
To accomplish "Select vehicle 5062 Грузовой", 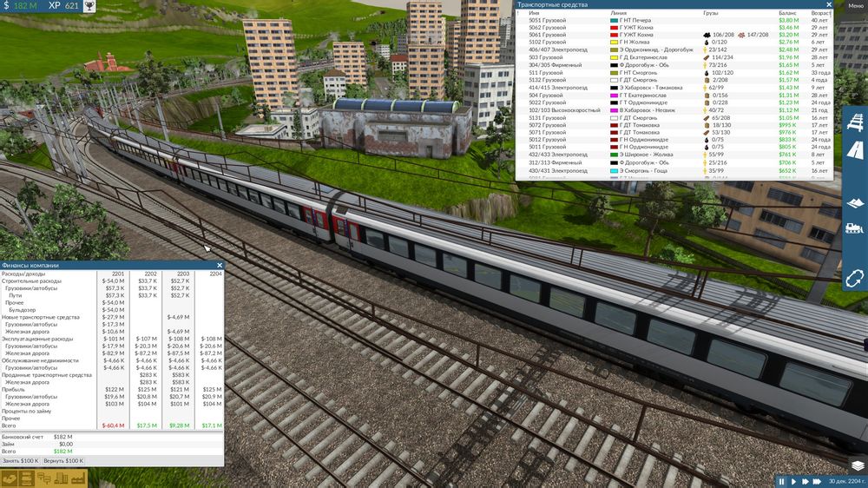I will click(547, 27).
